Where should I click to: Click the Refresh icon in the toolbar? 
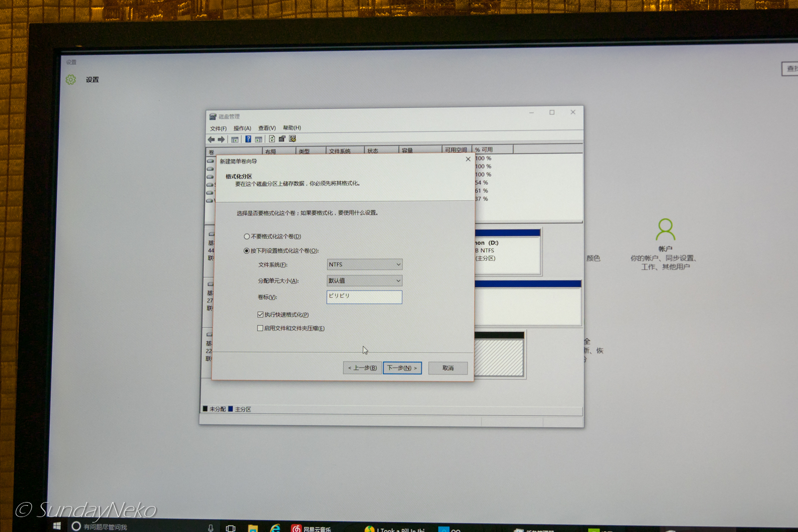pyautogui.click(x=272, y=139)
